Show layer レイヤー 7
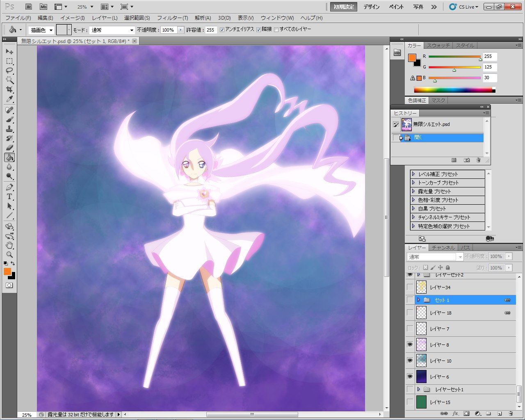This screenshot has height=420, width=525. (410, 329)
